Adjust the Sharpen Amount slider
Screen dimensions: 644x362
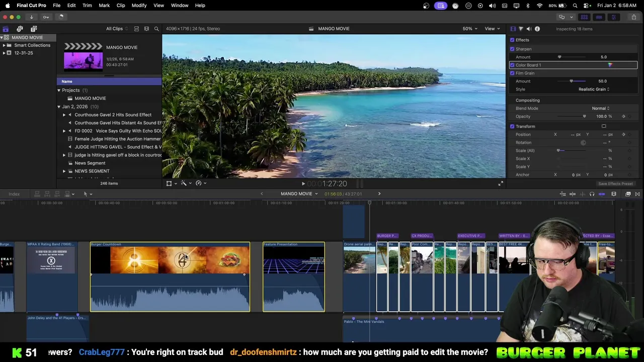click(571, 57)
